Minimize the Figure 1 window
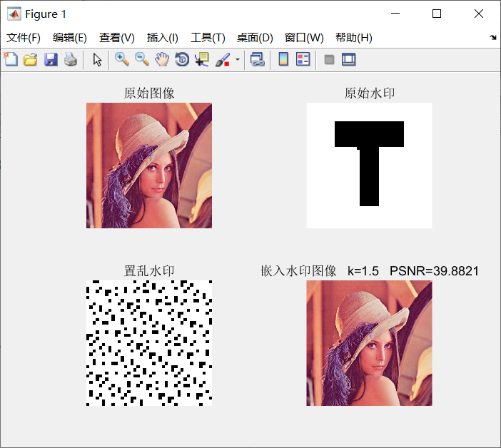The width and height of the screenshot is (501, 448). click(x=395, y=14)
